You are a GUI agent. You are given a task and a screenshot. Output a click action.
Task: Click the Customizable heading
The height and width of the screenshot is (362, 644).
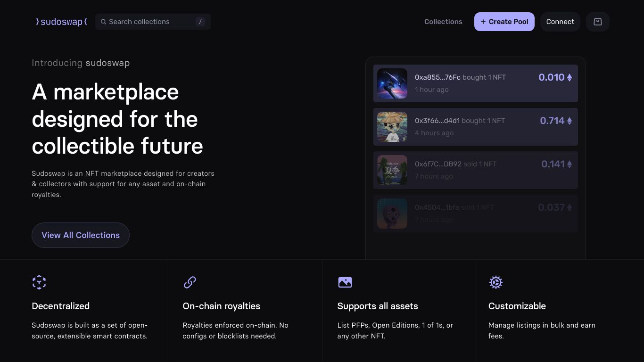pyautogui.click(x=517, y=306)
